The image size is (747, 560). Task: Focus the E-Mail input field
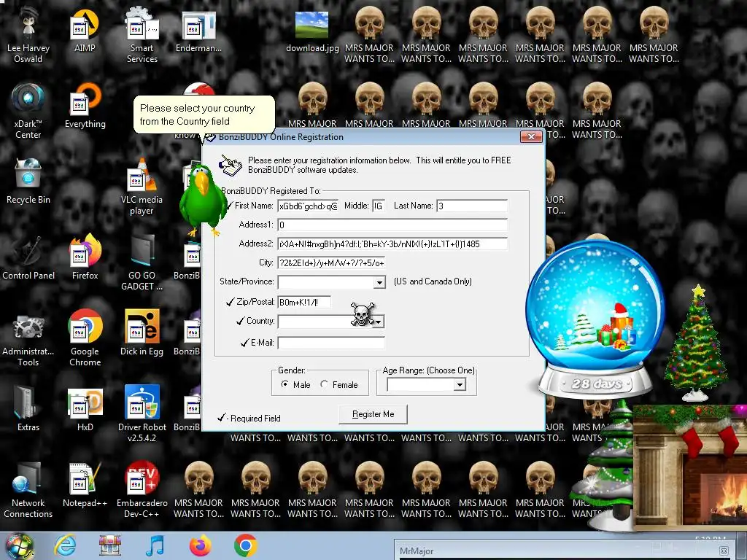coord(331,343)
